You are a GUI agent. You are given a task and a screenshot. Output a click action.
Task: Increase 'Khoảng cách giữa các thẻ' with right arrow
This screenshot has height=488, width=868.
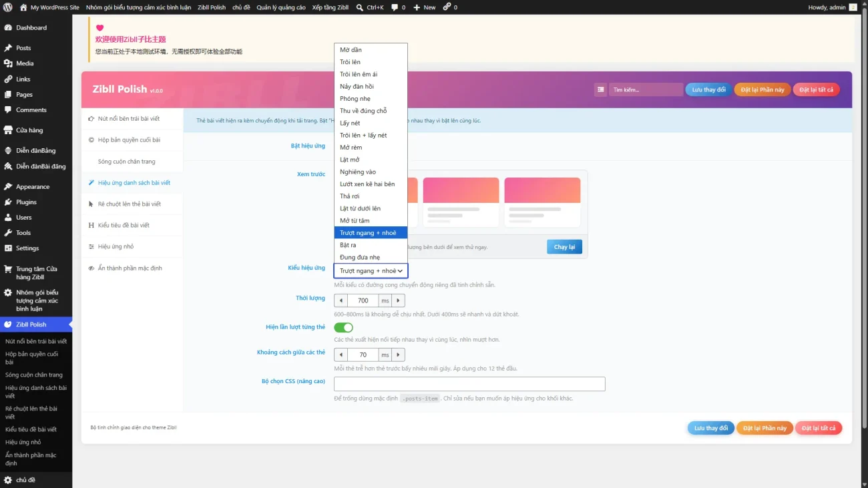pos(399,355)
